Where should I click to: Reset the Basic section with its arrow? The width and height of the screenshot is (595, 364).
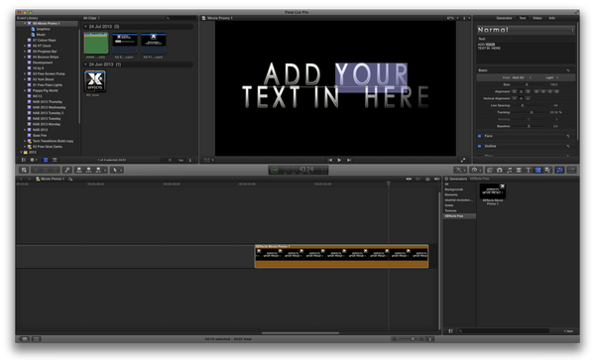568,70
